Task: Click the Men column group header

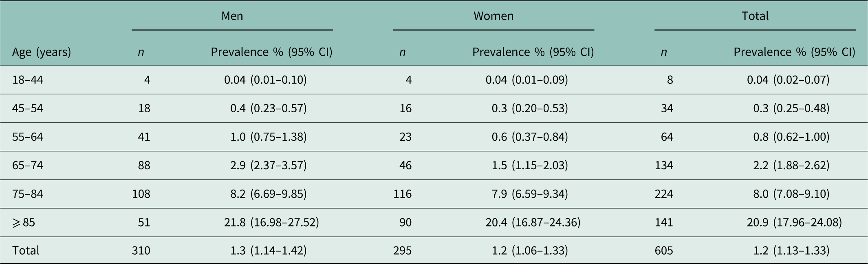Action: tap(232, 16)
